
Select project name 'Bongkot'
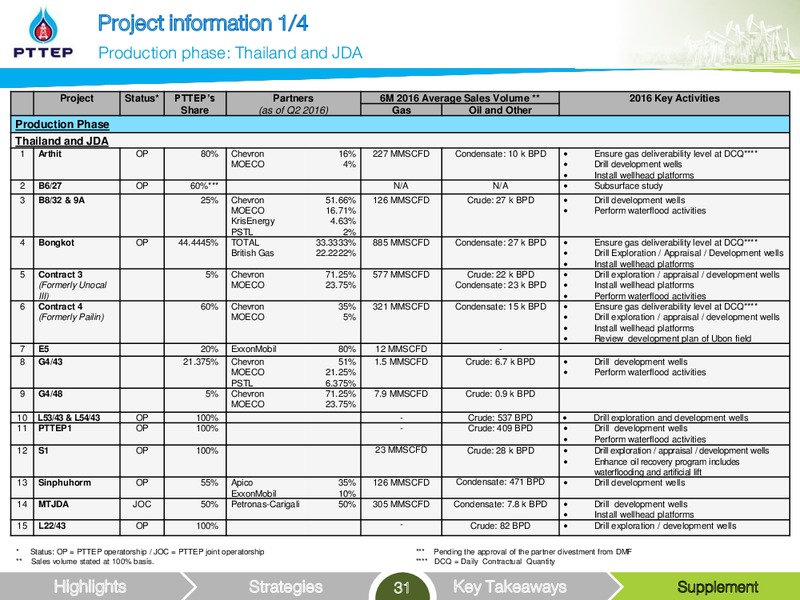click(x=56, y=242)
